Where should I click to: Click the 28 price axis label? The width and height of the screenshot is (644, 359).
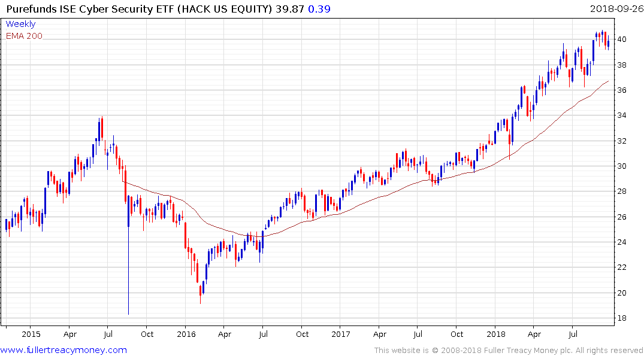tap(621, 191)
